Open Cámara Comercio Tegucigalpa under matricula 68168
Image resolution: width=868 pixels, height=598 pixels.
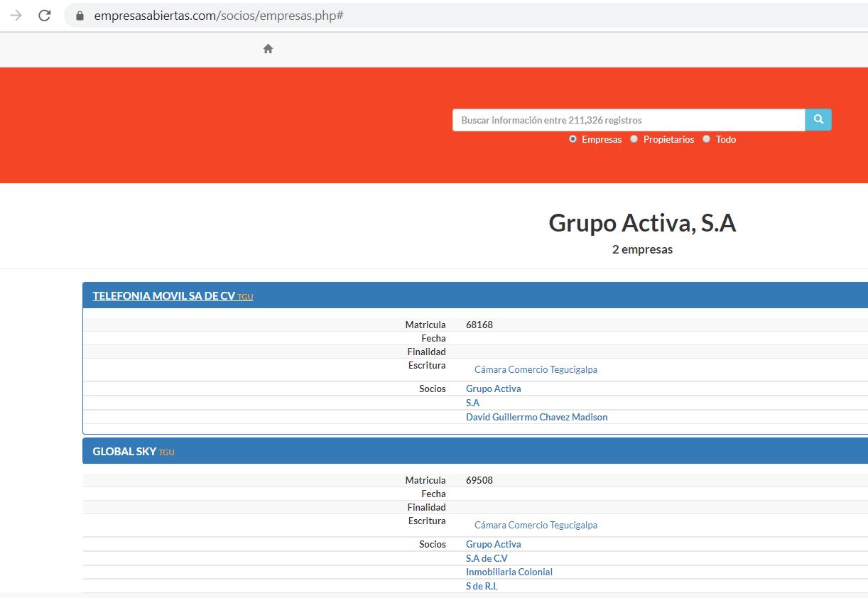(x=536, y=369)
